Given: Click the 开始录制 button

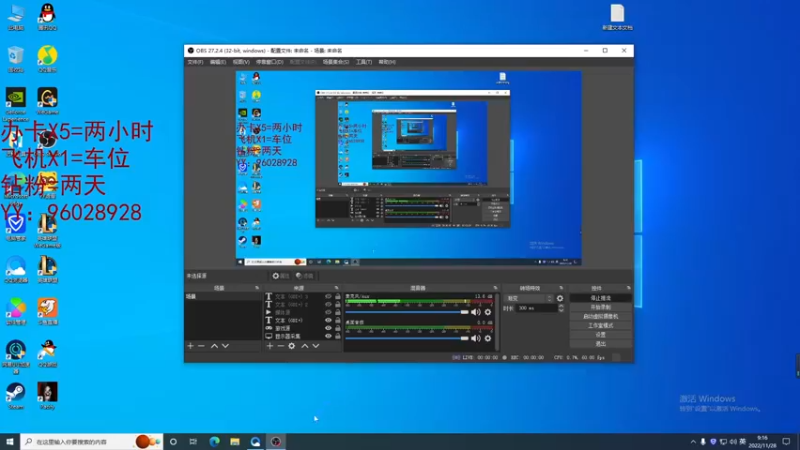Looking at the screenshot, I should pos(601,307).
